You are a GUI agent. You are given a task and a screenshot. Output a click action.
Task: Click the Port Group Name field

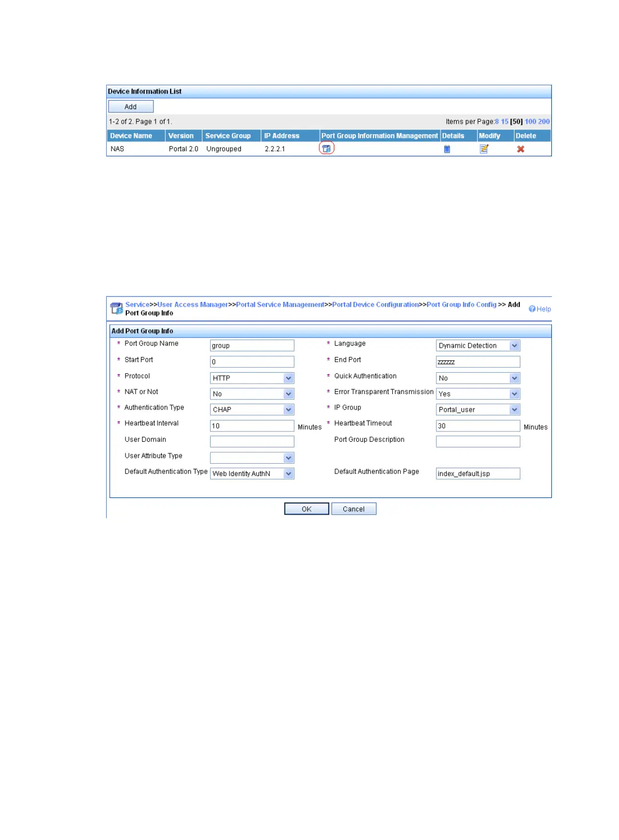(x=252, y=346)
